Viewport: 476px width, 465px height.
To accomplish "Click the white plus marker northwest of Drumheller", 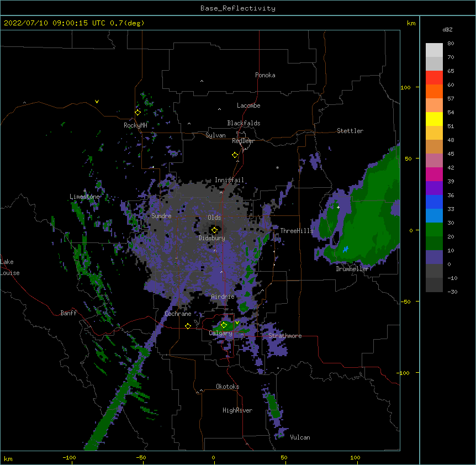I will point(338,207).
